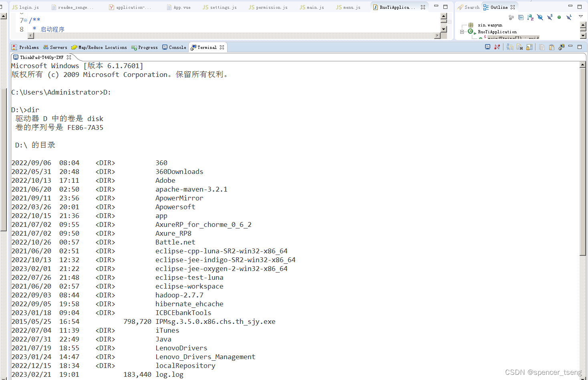Enable scroll lock in the Terminal toolbar

(530, 46)
